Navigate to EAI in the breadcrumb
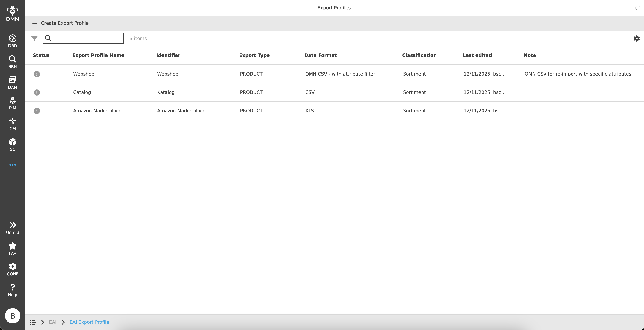The image size is (644, 330). [x=53, y=322]
